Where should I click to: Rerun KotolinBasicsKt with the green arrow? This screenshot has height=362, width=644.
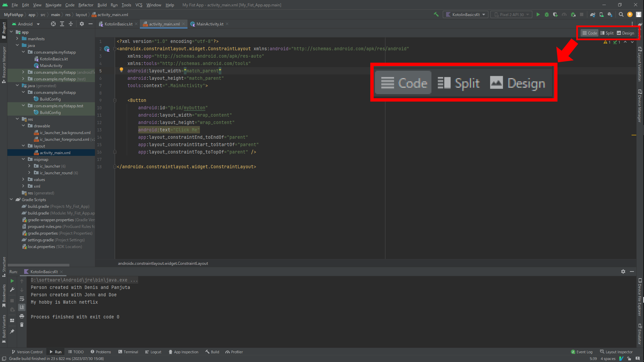tap(12, 281)
